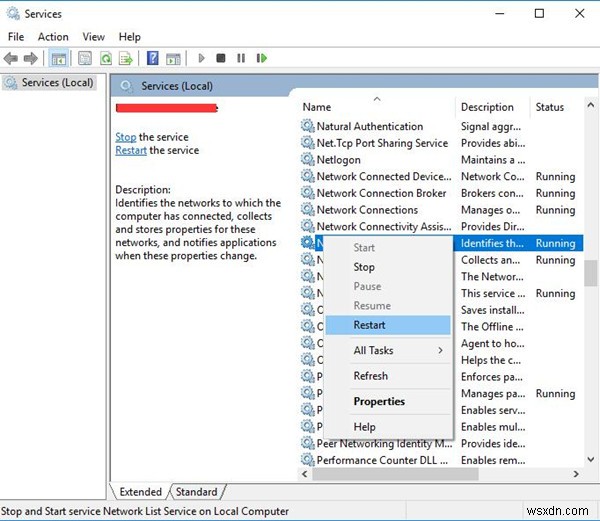
Task: Select Services (Local) in left tree
Action: point(57,82)
